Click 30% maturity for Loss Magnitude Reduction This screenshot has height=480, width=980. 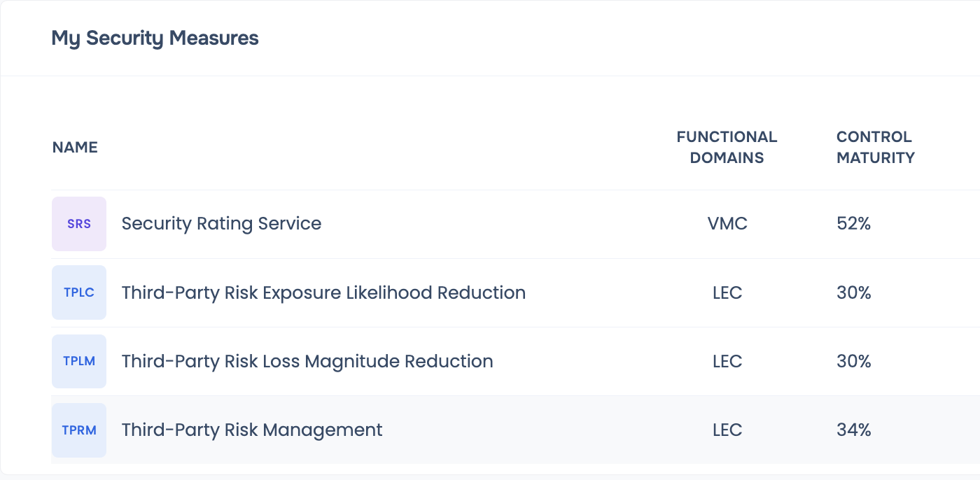tap(853, 361)
